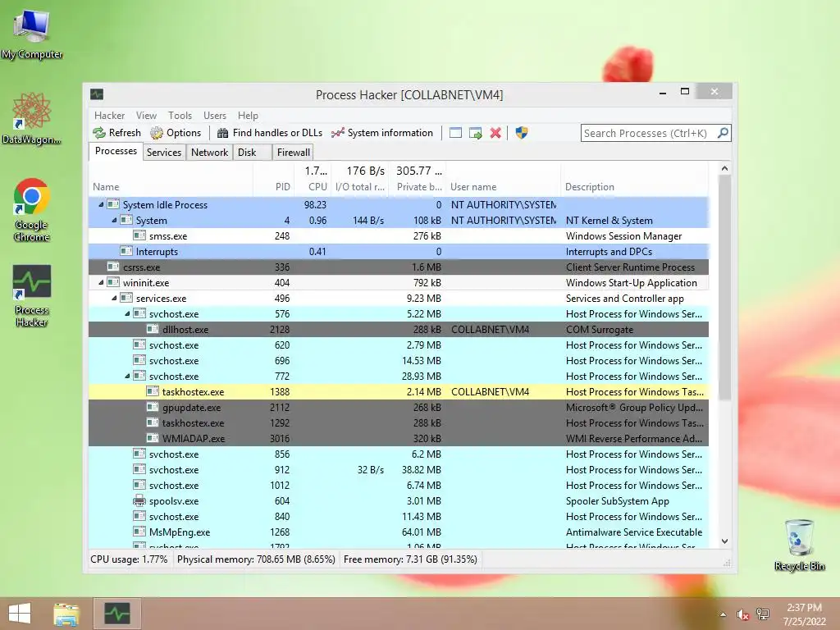
Task: Switch to the Firewall tab
Action: 293,153
